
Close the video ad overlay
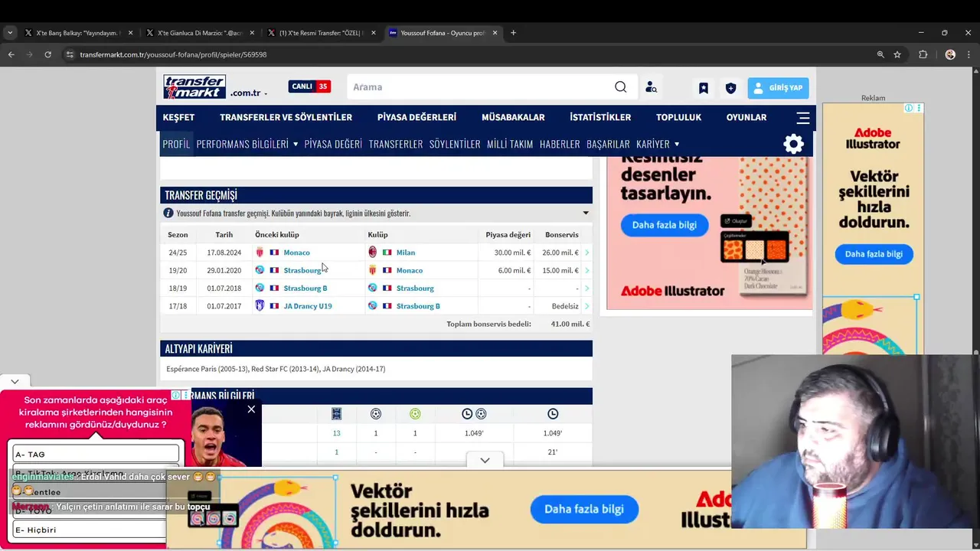click(251, 409)
